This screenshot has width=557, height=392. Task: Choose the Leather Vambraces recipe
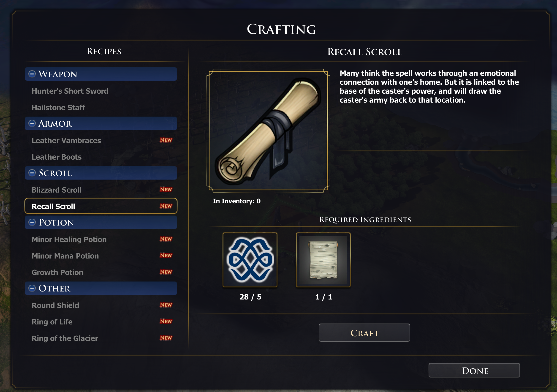(66, 140)
